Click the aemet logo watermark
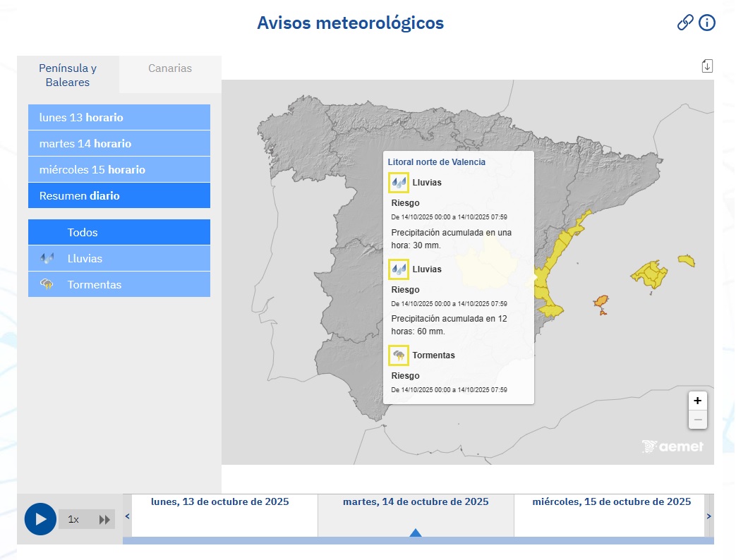Screen dimensions: 736x560 coord(672,446)
